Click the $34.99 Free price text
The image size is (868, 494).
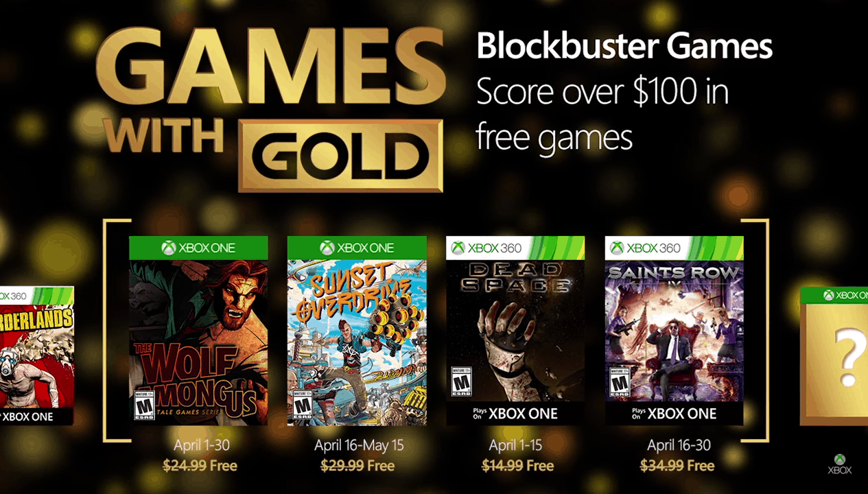click(x=677, y=466)
